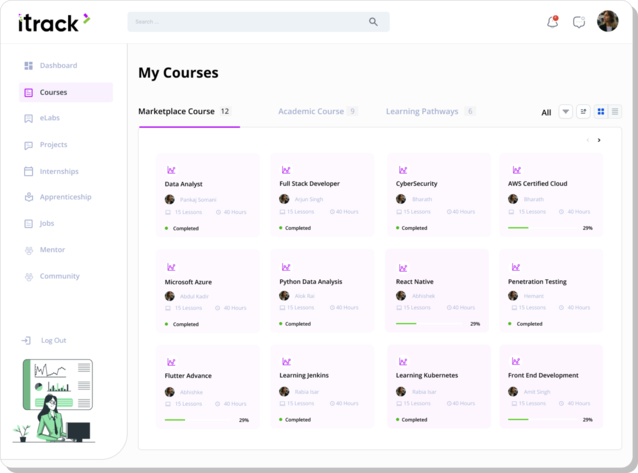The image size is (638, 473).
Task: Expand the All filter dropdown arrow
Action: coord(566,112)
